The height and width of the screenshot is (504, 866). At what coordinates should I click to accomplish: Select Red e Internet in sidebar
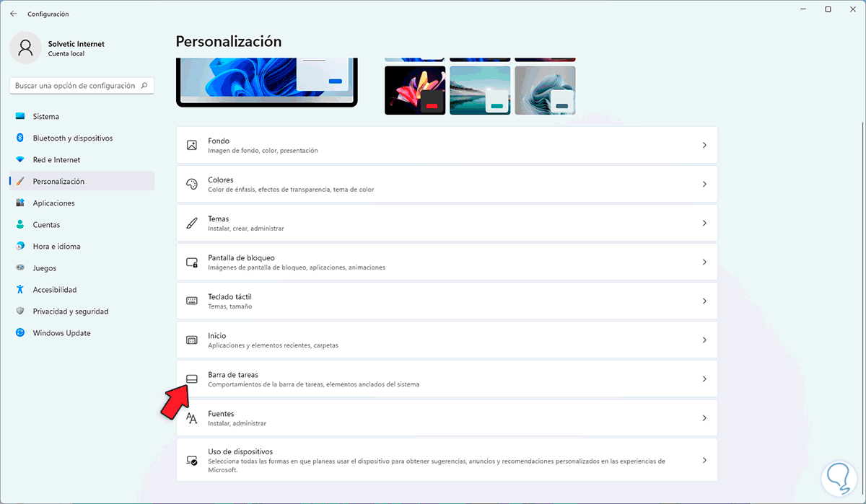click(82, 160)
